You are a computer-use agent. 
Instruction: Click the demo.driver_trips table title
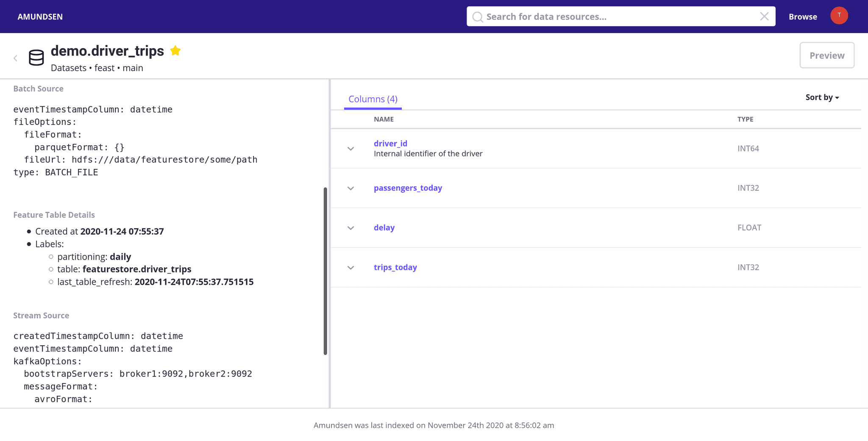[107, 51]
